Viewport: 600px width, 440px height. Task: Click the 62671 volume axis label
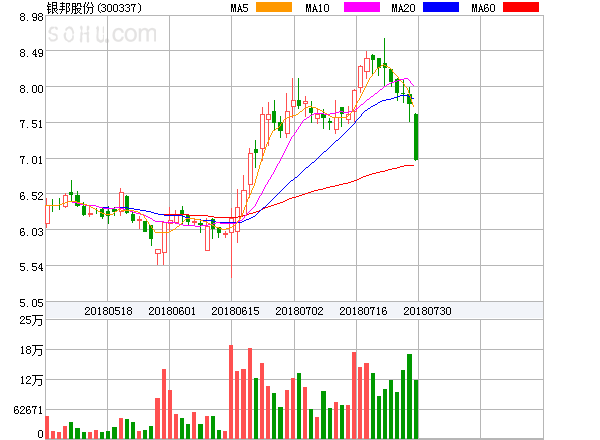coord(28,410)
